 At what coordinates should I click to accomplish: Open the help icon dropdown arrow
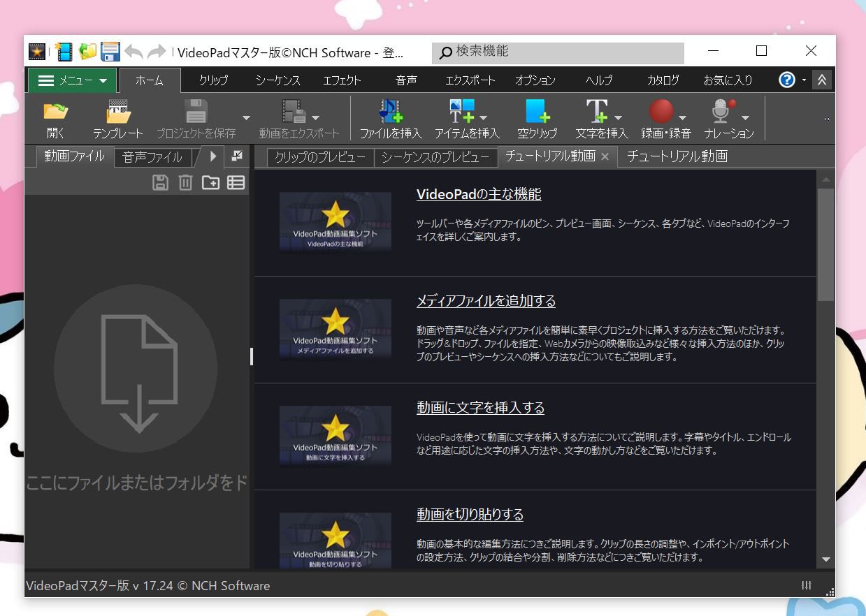click(804, 80)
